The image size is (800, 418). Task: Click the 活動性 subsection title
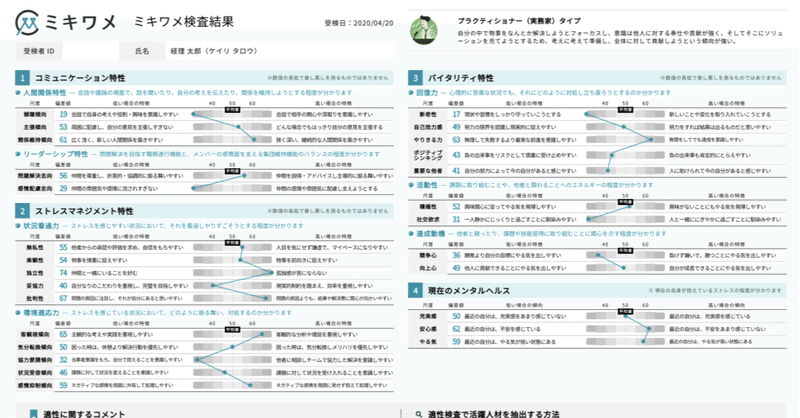(x=427, y=185)
